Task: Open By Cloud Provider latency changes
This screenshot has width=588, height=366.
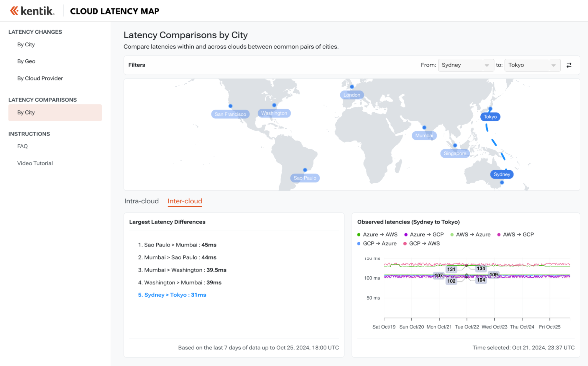Action: click(40, 78)
